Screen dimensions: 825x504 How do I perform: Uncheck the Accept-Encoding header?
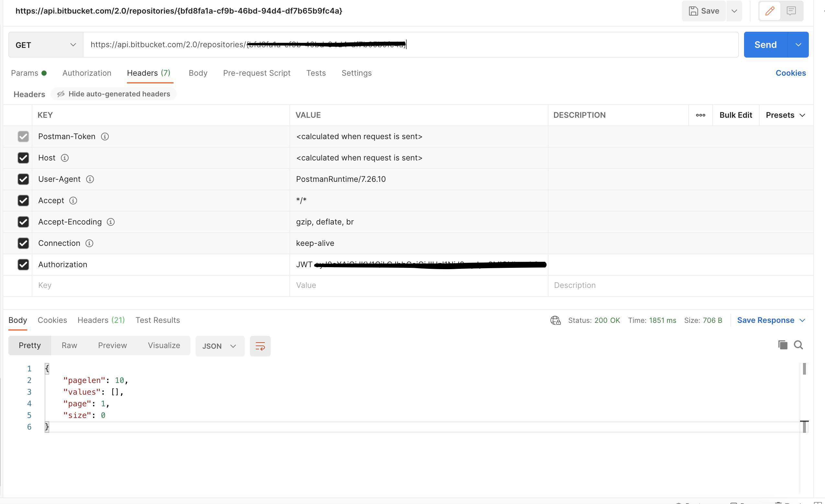(x=23, y=222)
